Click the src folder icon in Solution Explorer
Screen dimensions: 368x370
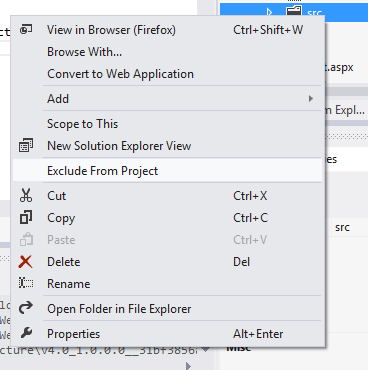[294, 12]
